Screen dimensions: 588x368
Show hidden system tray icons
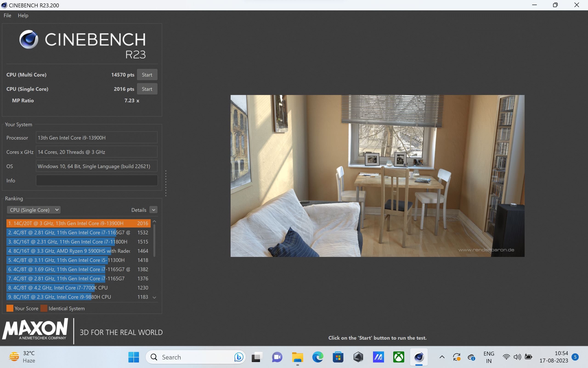(442, 357)
